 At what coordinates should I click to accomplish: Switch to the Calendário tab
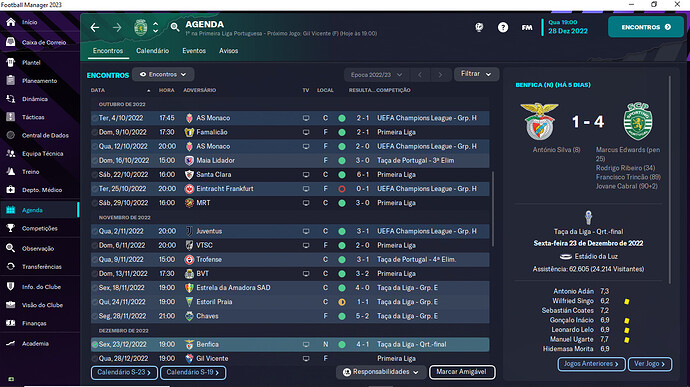tap(152, 51)
